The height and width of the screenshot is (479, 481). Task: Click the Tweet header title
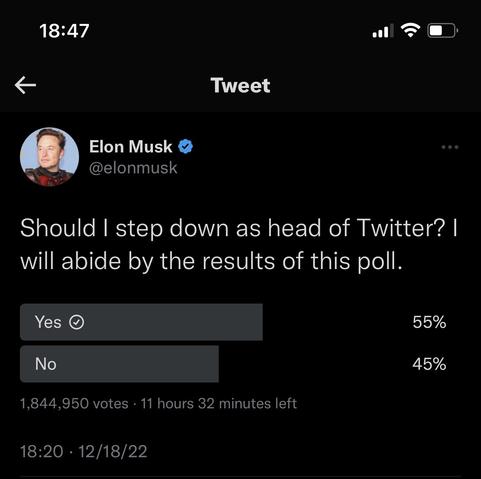(240, 85)
